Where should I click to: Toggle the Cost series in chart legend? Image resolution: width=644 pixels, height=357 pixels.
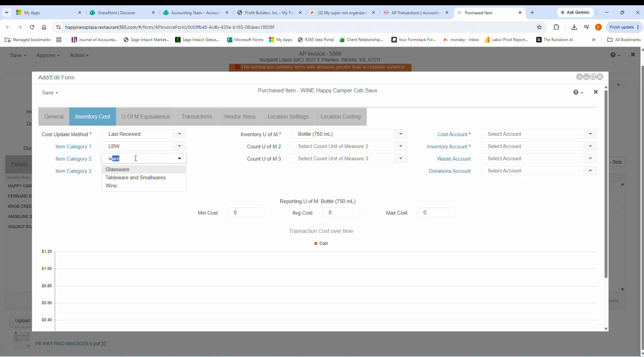[321, 243]
